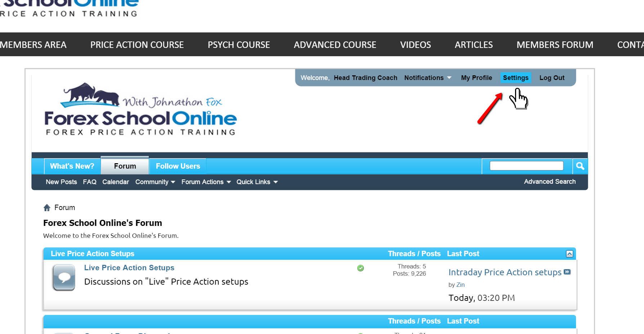Switch to Follow Users tab
The width and height of the screenshot is (644, 334).
click(x=178, y=166)
